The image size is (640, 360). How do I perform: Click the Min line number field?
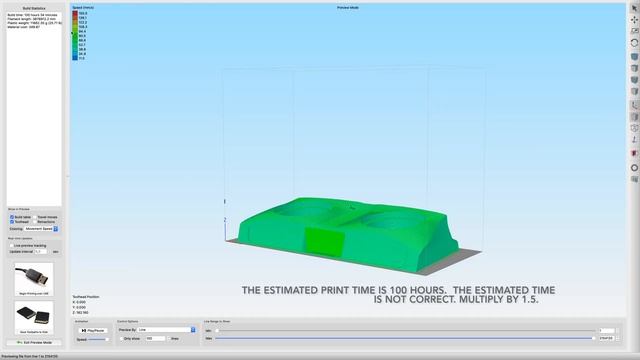607,331
